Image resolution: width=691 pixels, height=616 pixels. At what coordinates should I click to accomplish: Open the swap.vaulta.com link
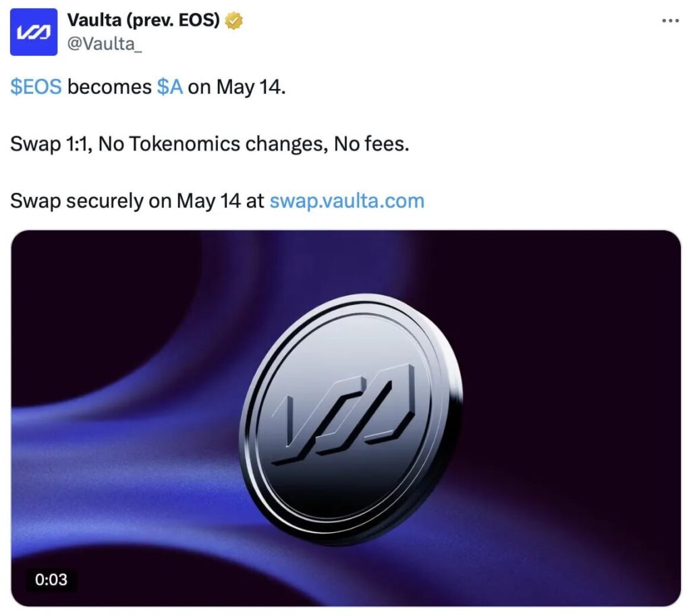(347, 201)
